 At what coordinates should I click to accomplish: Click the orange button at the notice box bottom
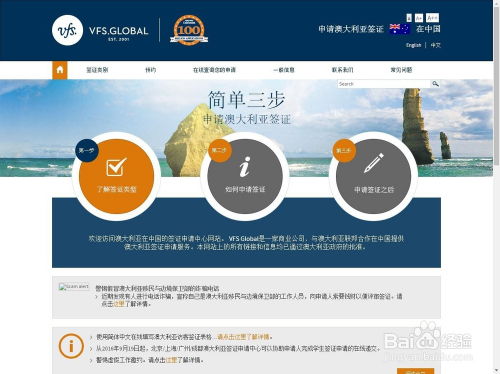415,371
